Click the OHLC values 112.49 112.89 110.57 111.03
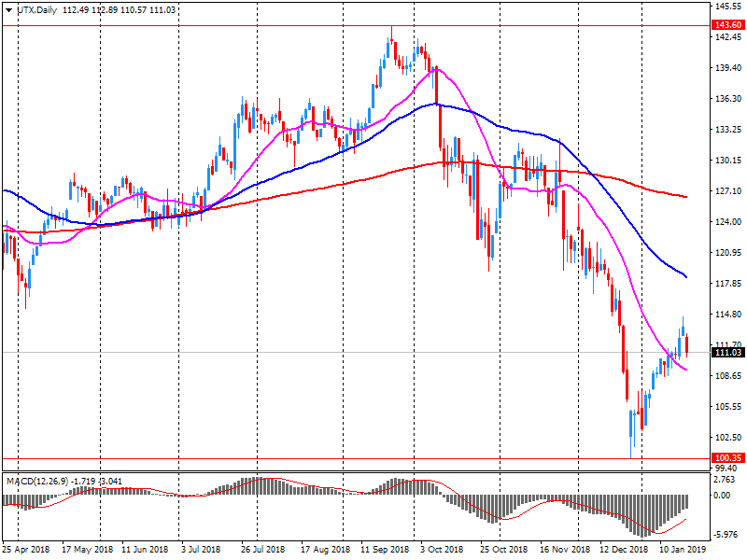Viewport: 747px width, 560px height. [x=119, y=10]
